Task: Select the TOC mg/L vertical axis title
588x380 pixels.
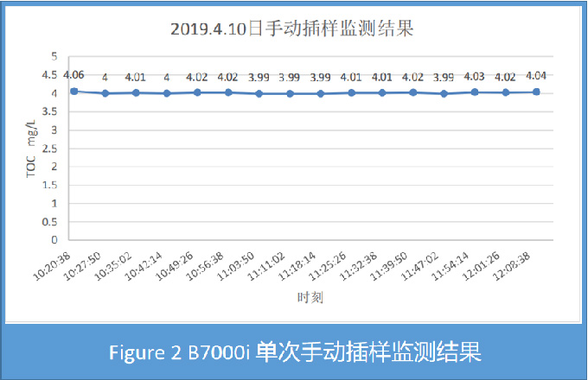Action: tap(31, 149)
